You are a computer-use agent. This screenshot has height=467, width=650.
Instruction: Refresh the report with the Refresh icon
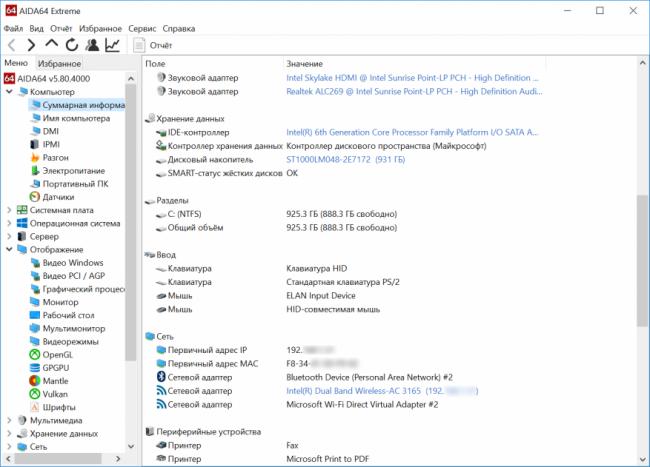(72, 45)
